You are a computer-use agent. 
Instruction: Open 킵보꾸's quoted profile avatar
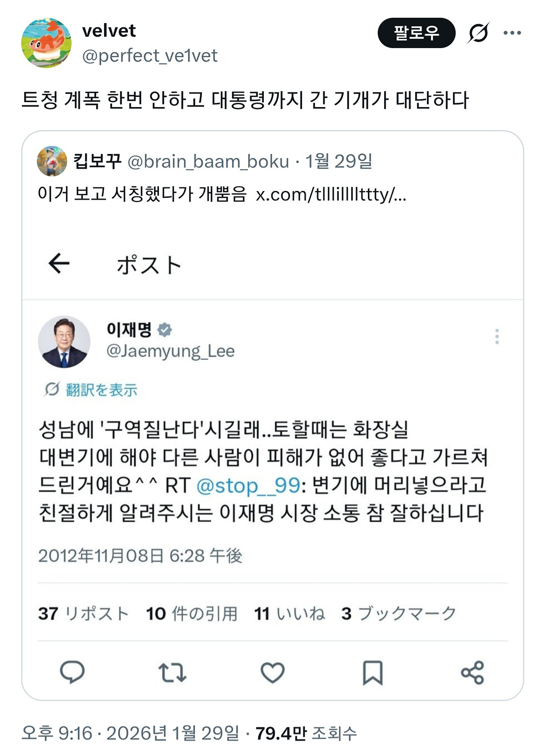[x=52, y=161]
